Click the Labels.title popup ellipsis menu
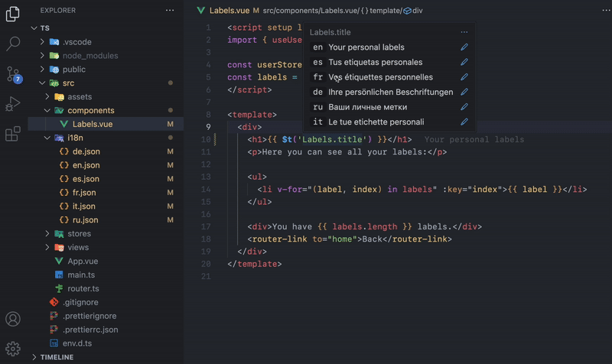Image resolution: width=612 pixels, height=364 pixels. point(464,32)
